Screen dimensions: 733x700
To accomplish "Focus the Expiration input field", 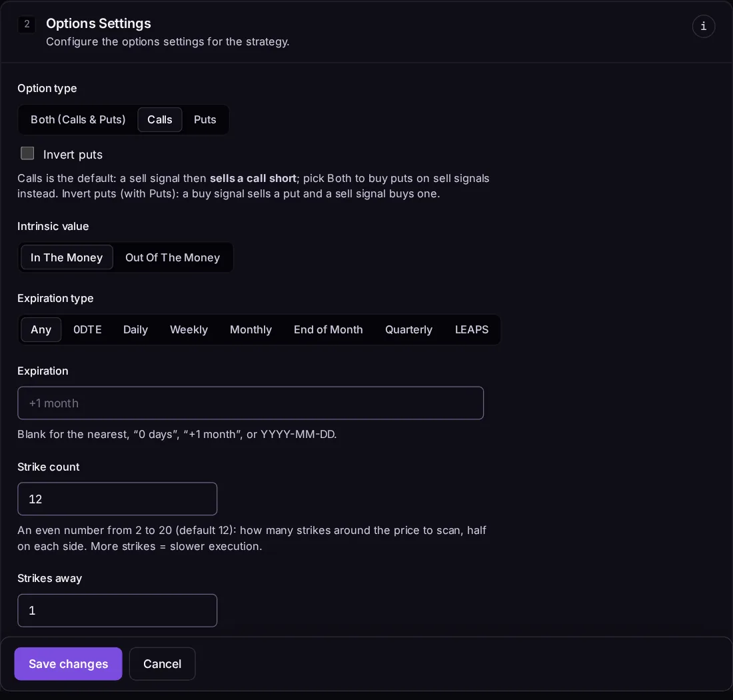I will [251, 403].
